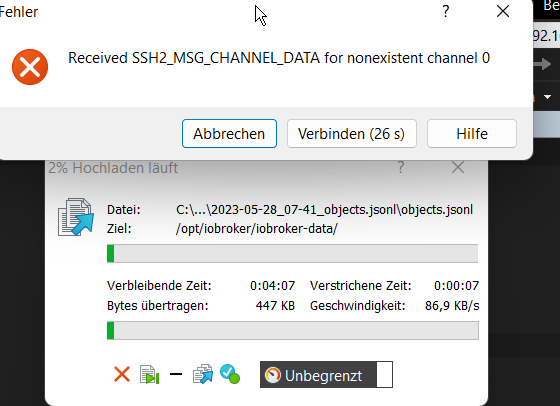Click the red error icon in dialog
This screenshot has height=406, width=560.
tap(30, 67)
